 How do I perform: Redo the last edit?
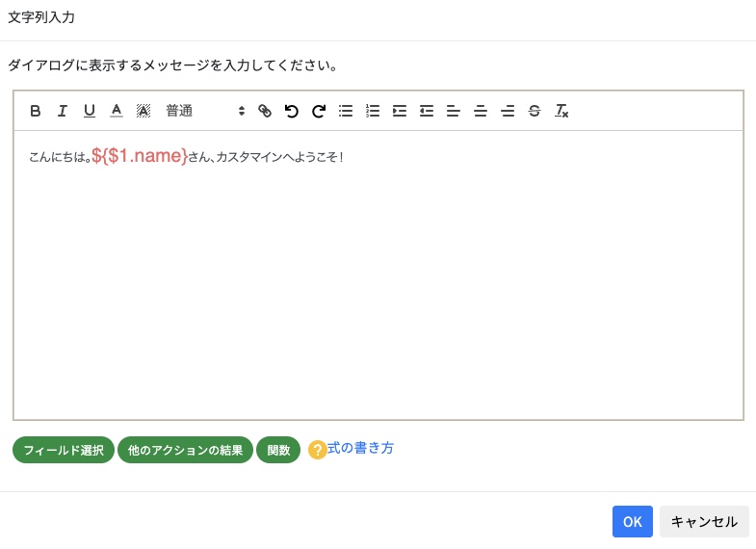(x=319, y=111)
